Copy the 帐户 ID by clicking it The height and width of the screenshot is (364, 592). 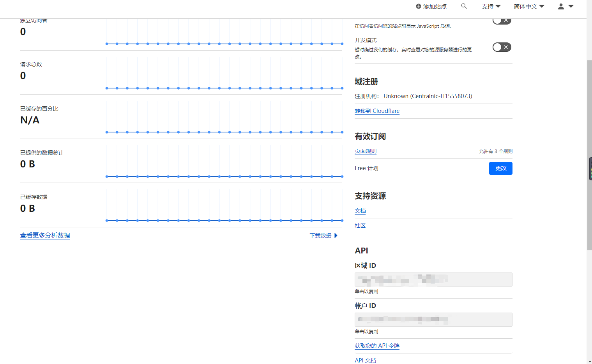[433, 320]
